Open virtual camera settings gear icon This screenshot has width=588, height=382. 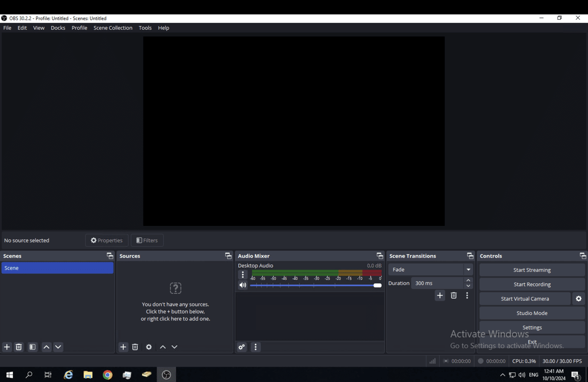(x=578, y=298)
